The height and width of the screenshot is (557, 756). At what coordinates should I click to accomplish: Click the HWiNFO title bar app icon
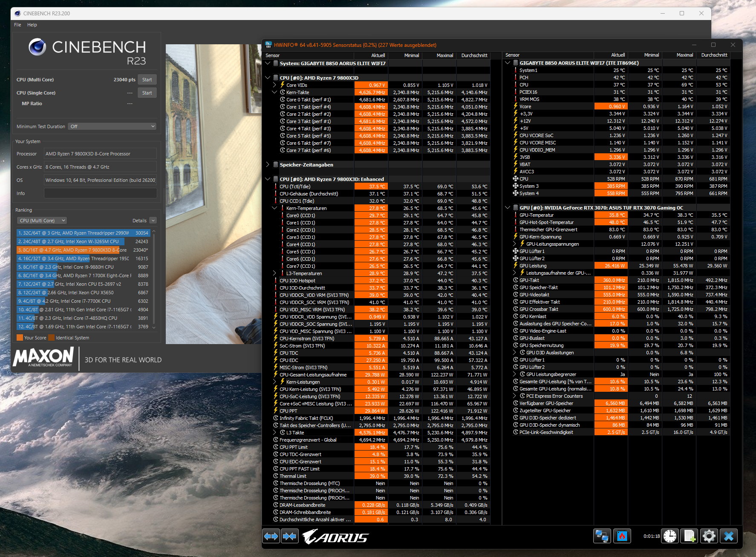click(268, 45)
